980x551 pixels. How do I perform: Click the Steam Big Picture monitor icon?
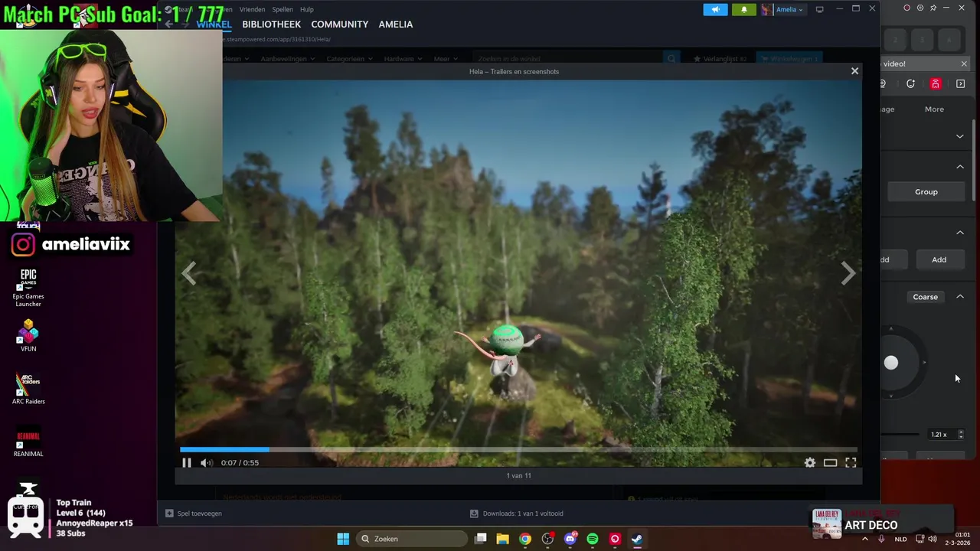[x=819, y=9]
